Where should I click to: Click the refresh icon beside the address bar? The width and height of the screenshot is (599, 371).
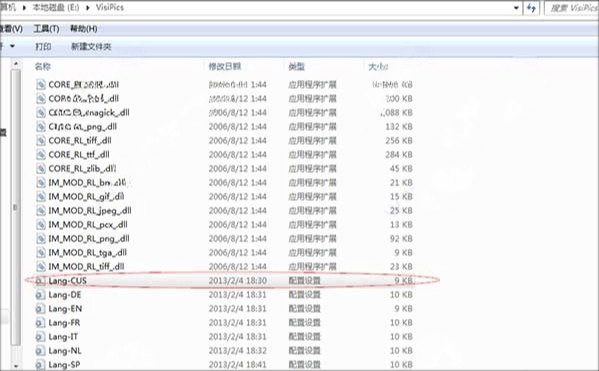531,8
